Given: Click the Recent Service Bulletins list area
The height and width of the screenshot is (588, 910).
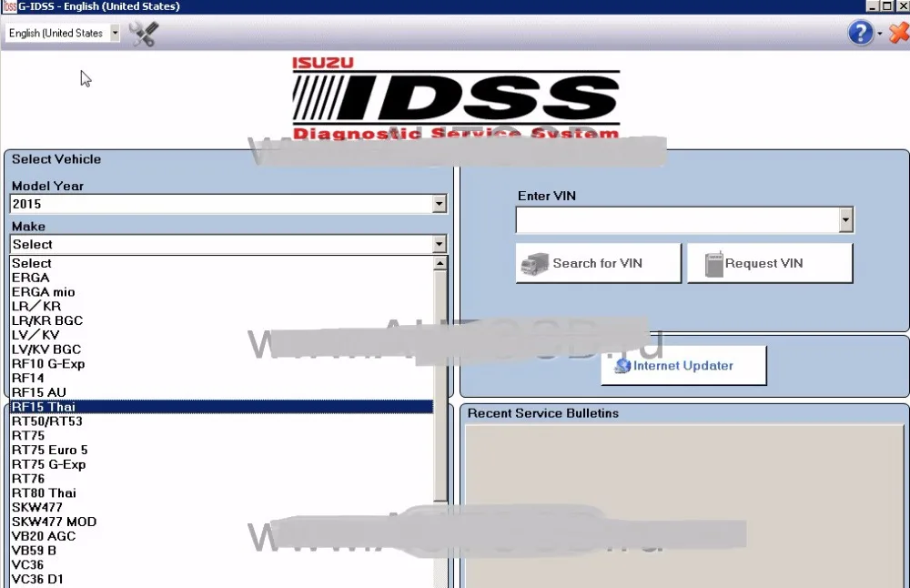Looking at the screenshot, I should click(x=684, y=506).
